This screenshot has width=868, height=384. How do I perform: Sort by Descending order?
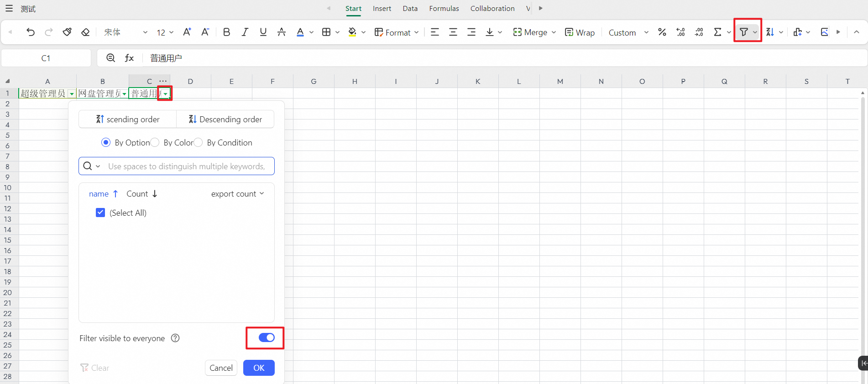(225, 119)
